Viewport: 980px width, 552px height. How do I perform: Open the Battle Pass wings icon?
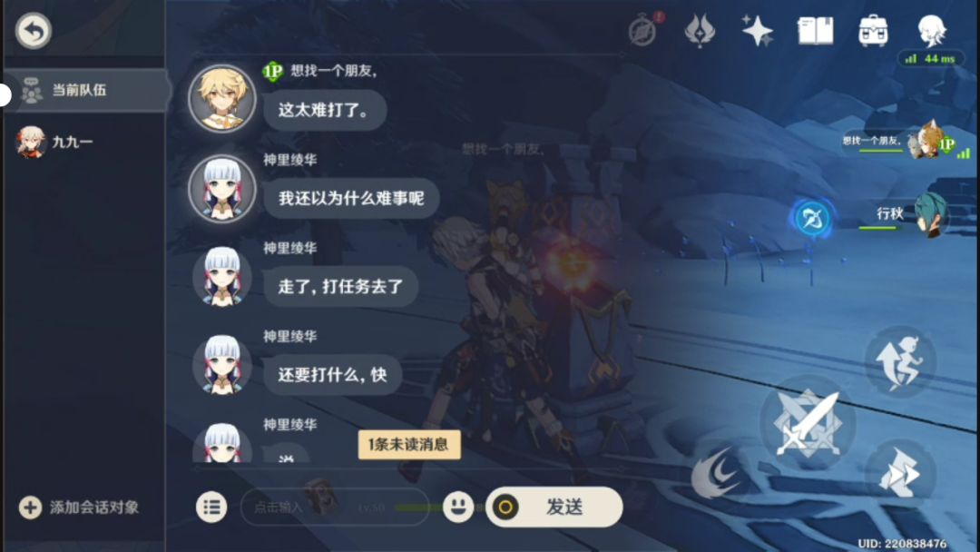(700, 31)
